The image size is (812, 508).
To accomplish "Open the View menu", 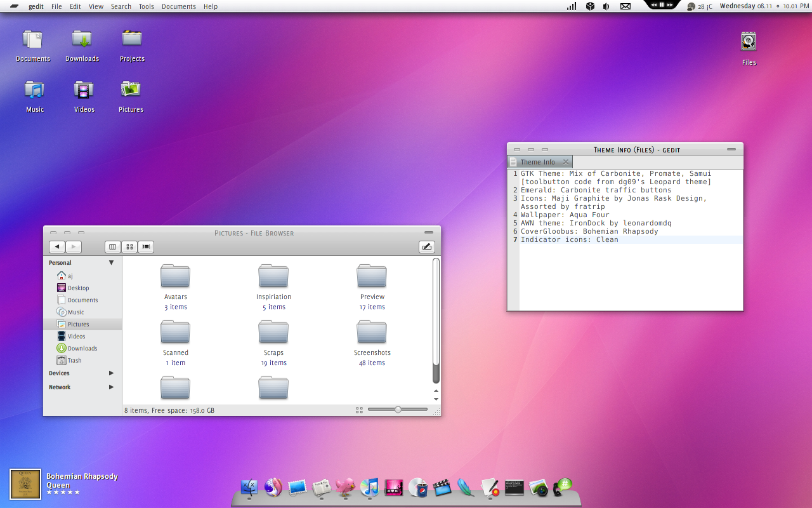I will coord(96,6).
